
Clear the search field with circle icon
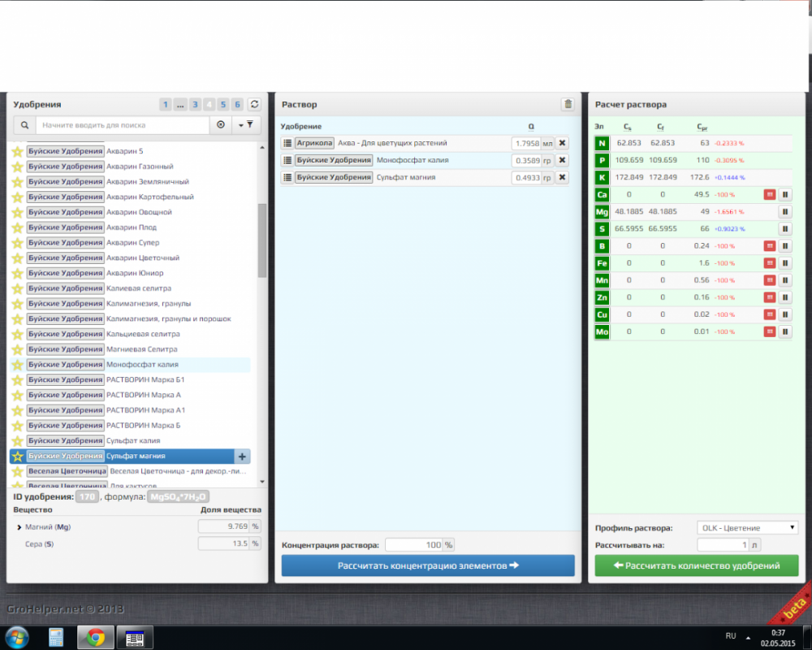coord(221,125)
